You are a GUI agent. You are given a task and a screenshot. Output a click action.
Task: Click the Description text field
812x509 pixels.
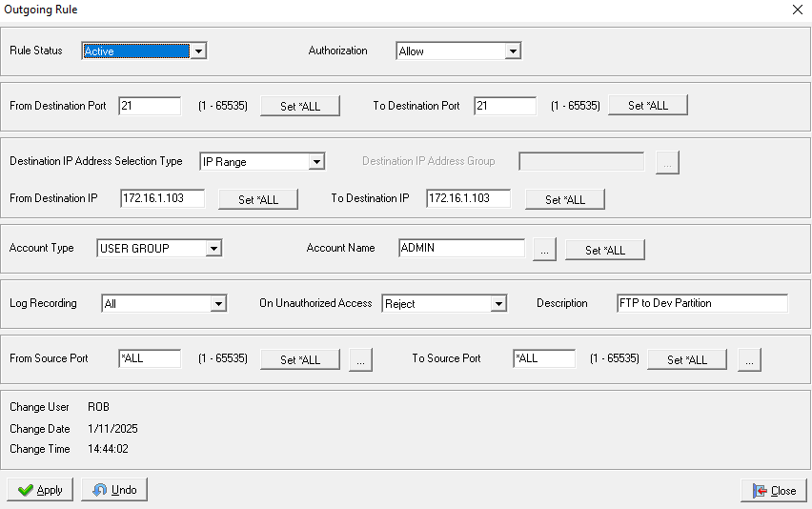click(x=701, y=303)
